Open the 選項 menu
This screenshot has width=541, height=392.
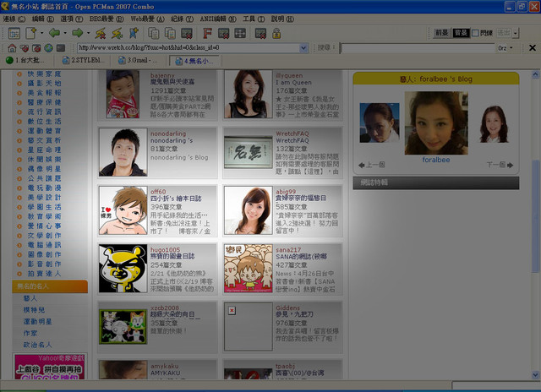coord(72,19)
